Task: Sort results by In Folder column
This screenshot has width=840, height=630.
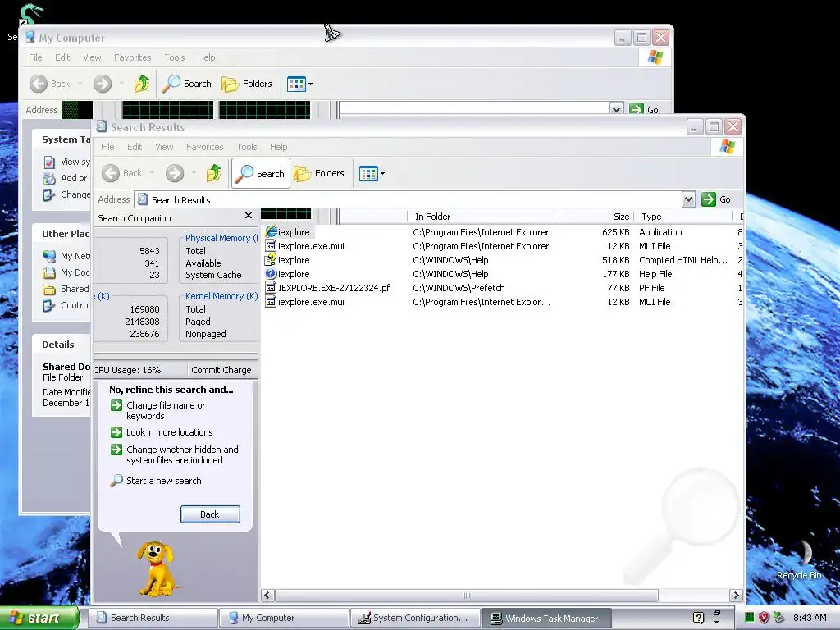Action: [481, 217]
